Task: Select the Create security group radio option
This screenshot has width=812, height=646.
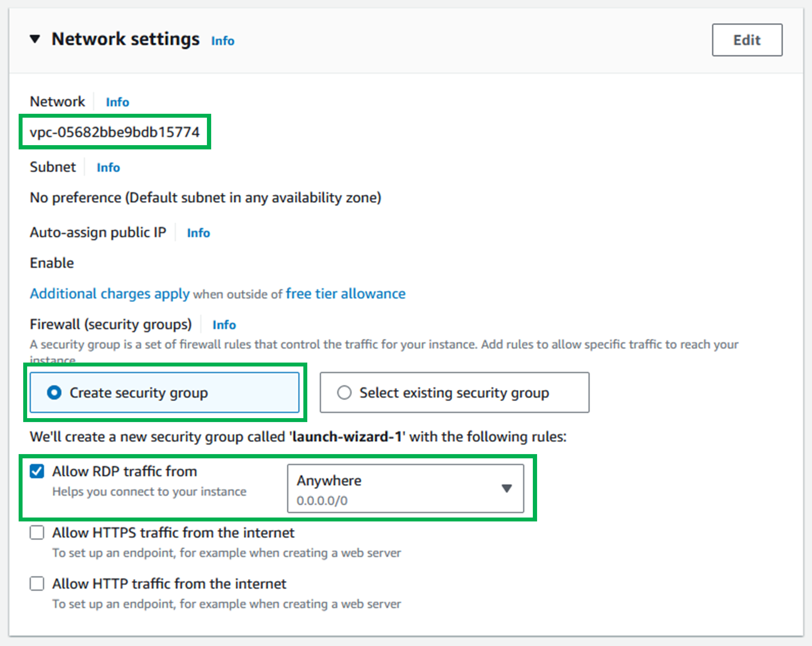Action: (164, 393)
